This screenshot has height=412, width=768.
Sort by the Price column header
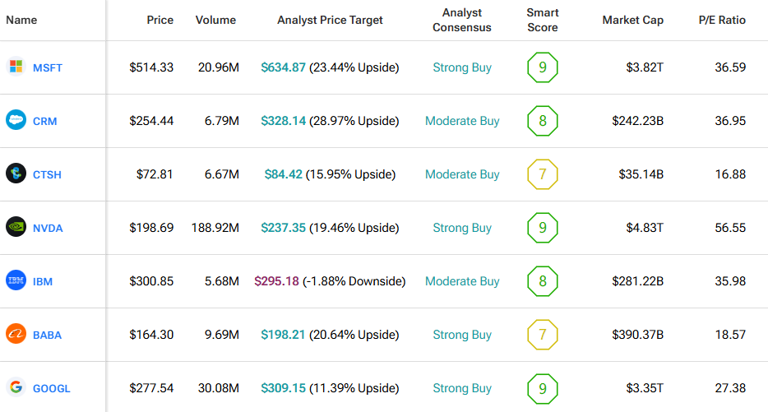click(159, 20)
